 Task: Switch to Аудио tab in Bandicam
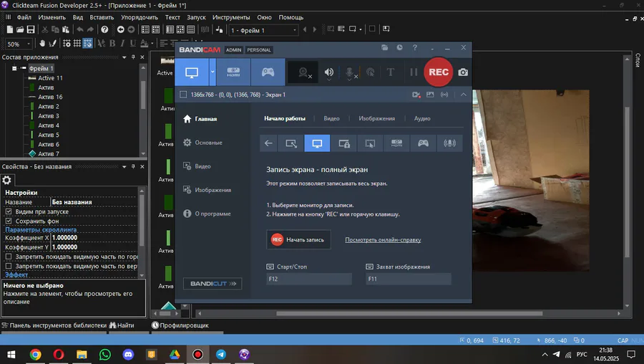422,118
